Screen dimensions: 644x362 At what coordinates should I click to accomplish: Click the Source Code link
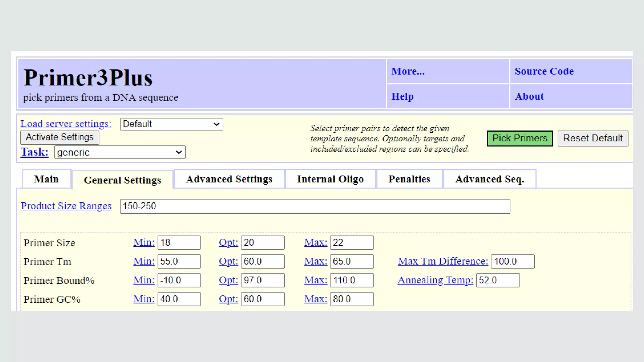tap(544, 71)
